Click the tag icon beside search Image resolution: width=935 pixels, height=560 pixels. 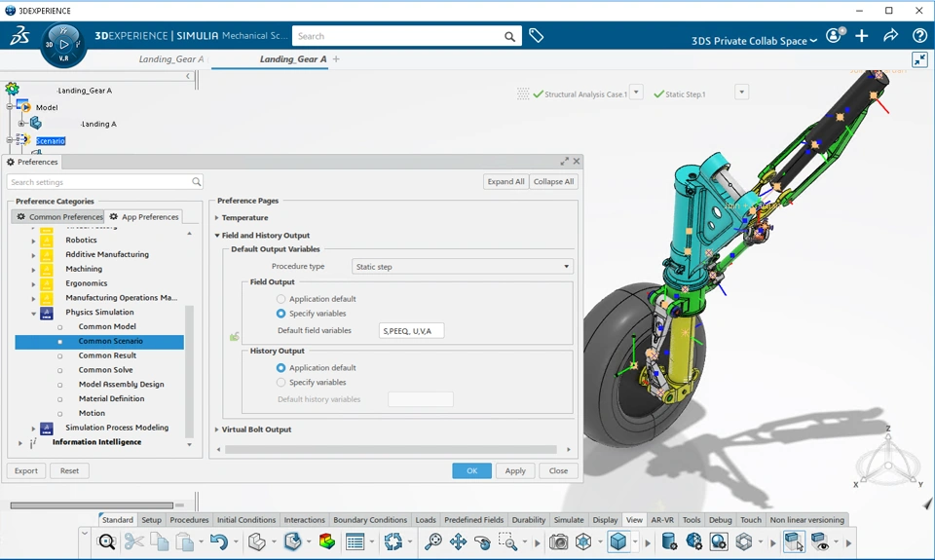(x=536, y=36)
